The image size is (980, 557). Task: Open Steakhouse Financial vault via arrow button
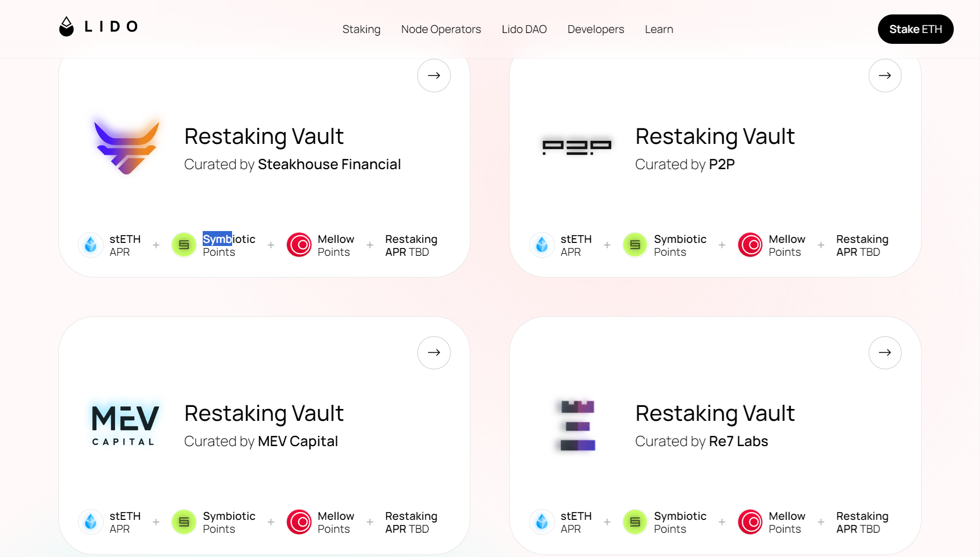click(x=434, y=76)
